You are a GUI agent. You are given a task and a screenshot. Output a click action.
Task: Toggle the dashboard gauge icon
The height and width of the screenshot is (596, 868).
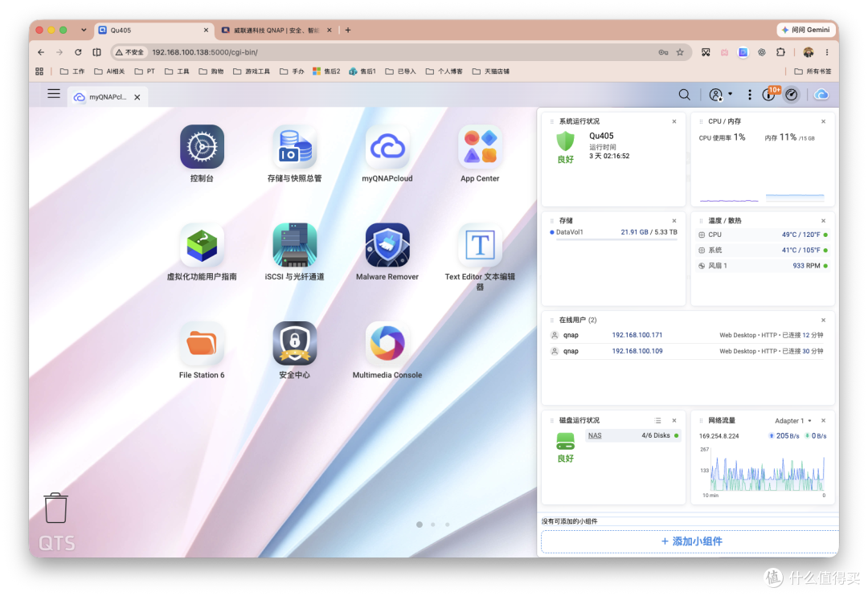792,95
